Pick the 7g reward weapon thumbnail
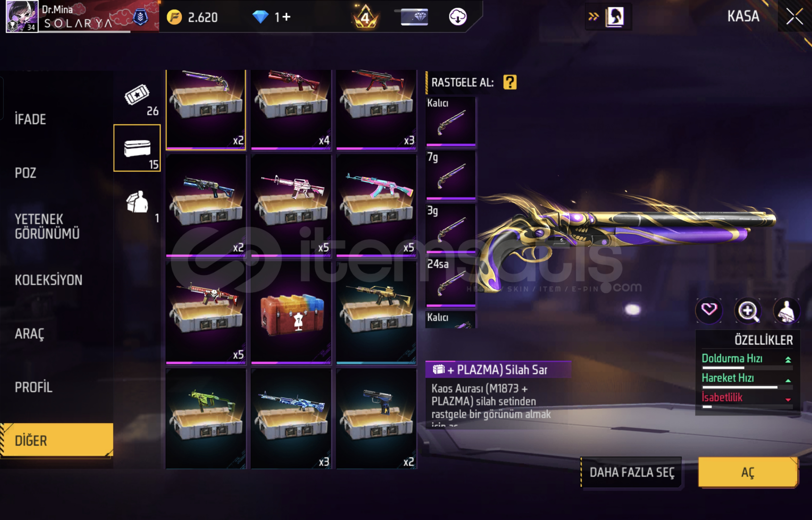The height and width of the screenshot is (520, 812). tap(451, 175)
